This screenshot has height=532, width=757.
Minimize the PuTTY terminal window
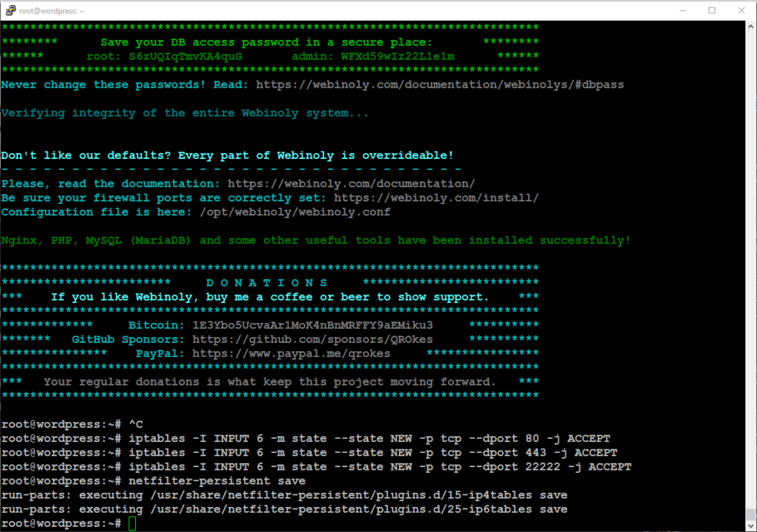tap(682, 10)
